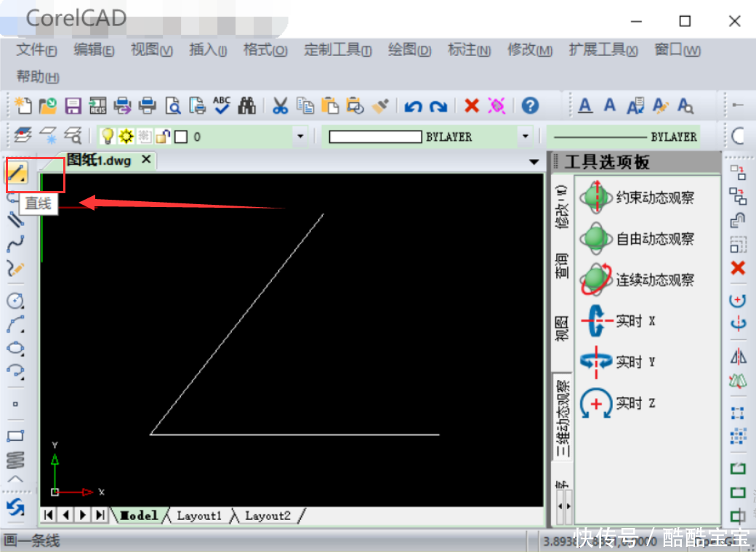The height and width of the screenshot is (552, 756).
Task: Select the Point tool
Action: click(15, 404)
